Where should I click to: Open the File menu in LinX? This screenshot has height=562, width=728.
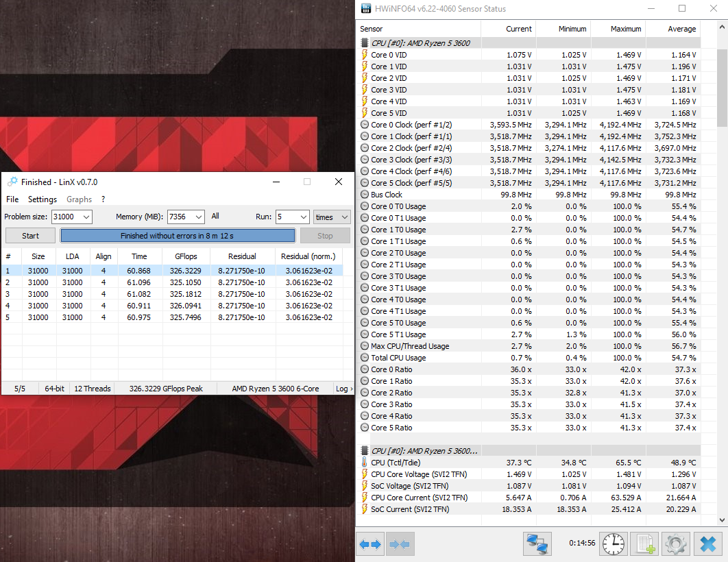[x=12, y=199]
